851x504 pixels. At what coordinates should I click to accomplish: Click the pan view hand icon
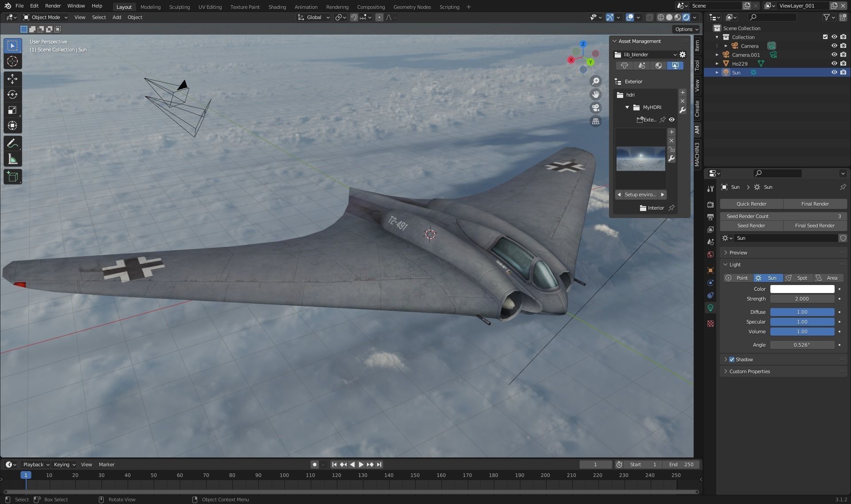pos(596,94)
